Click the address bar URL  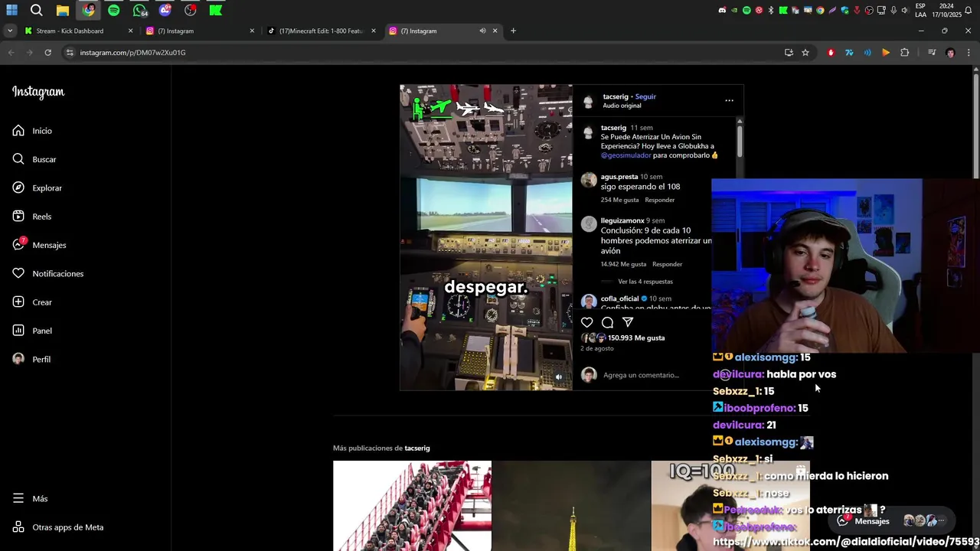[133, 53]
